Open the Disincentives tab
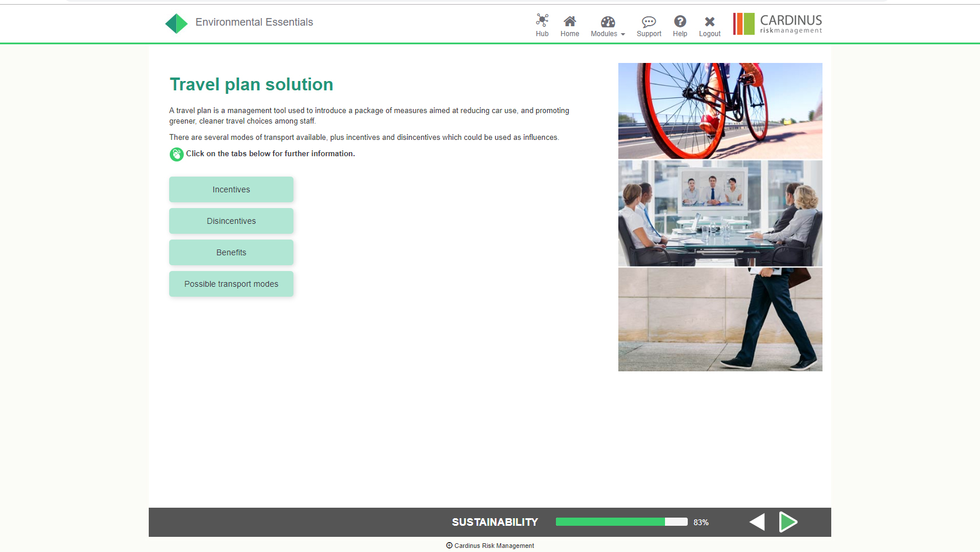This screenshot has width=980, height=552. coord(231,221)
